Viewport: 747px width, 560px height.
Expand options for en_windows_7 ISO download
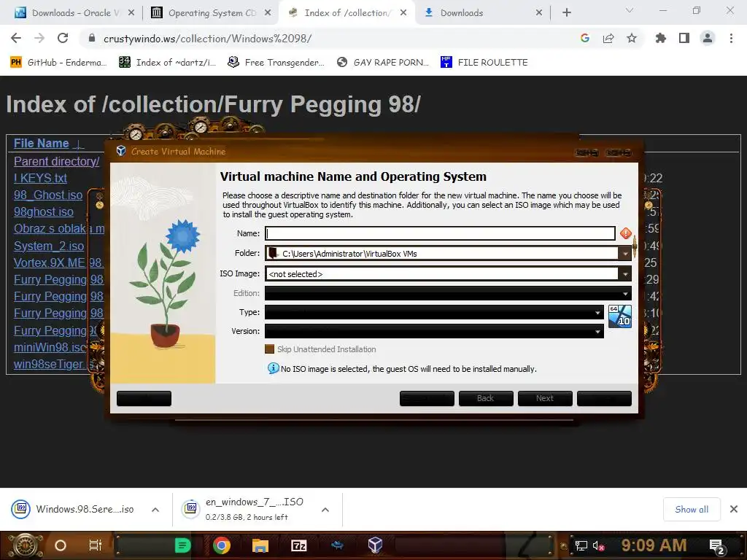[x=325, y=510]
